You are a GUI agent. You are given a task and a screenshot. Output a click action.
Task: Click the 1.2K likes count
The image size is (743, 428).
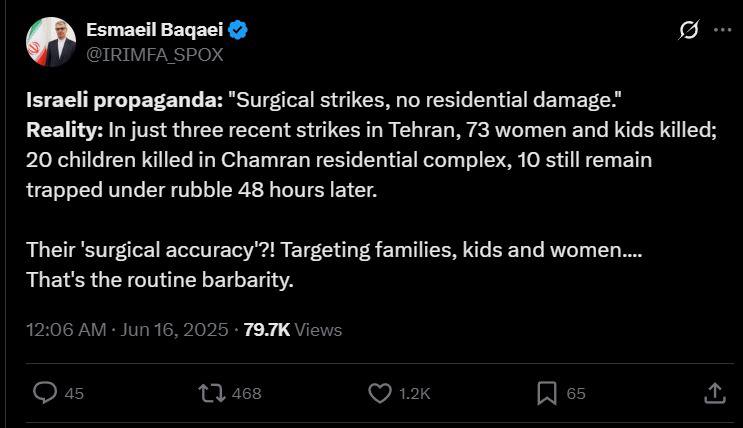coord(415,393)
